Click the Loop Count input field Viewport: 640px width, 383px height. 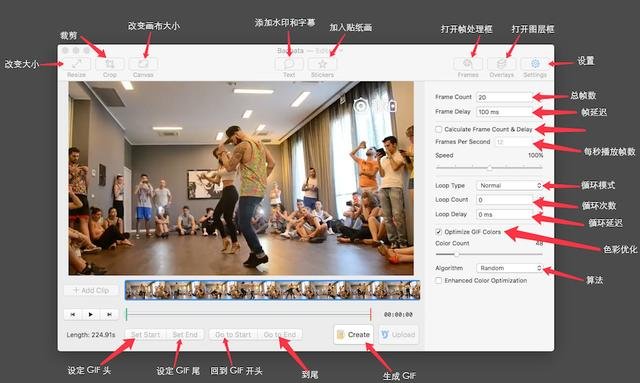(x=504, y=200)
